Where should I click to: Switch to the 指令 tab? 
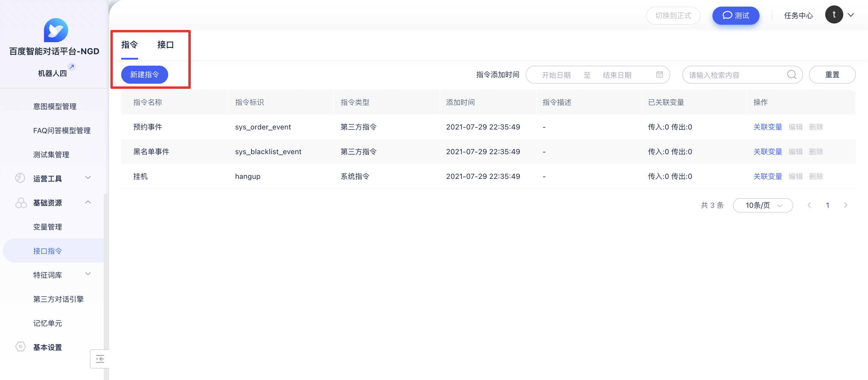click(x=129, y=45)
